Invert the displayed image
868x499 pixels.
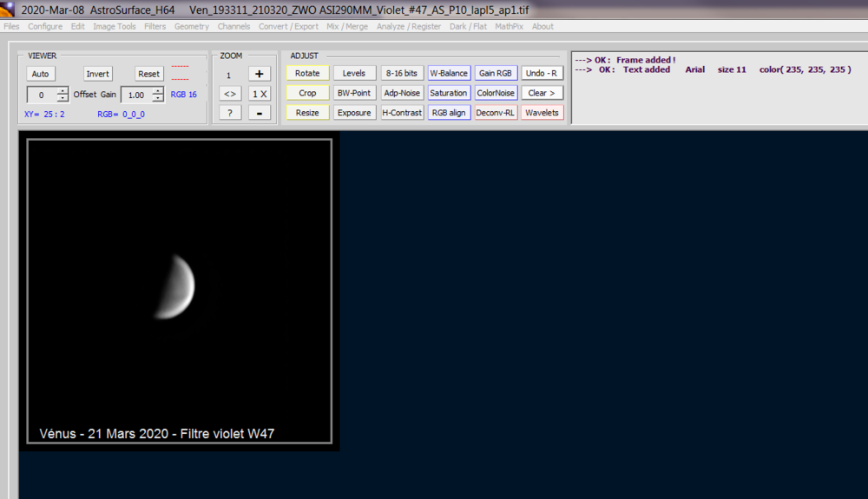coord(97,74)
